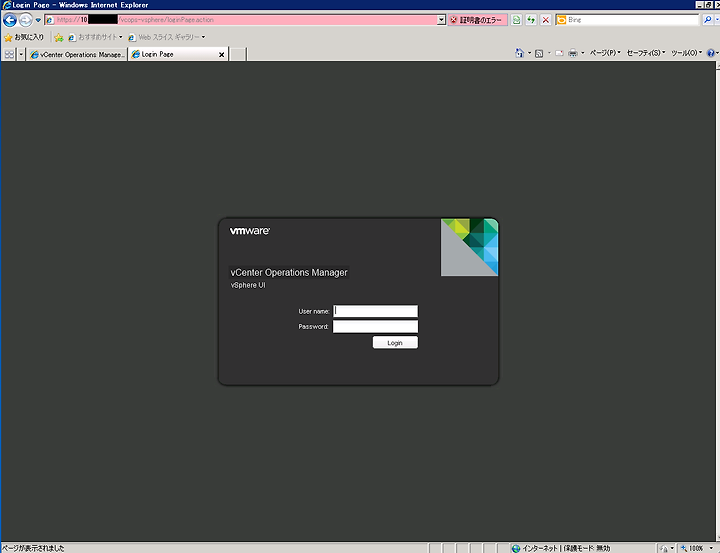This screenshot has height=553, width=720.
Task: Add to Favorites bar using star-plus icon
Action: tap(59, 37)
